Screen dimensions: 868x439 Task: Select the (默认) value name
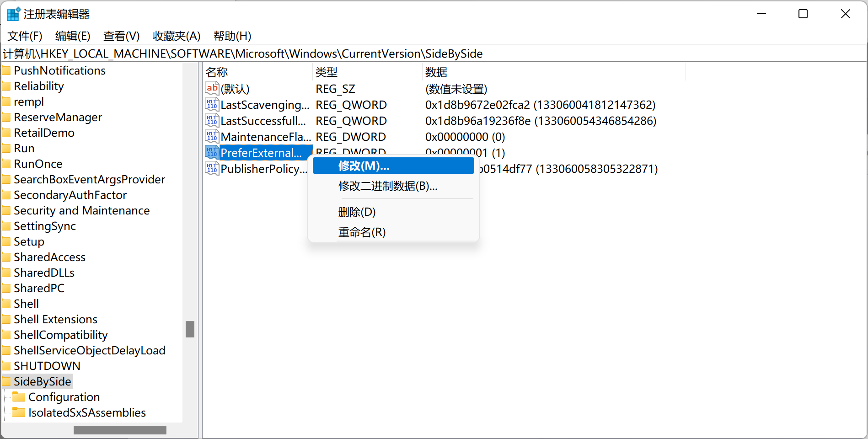point(235,89)
